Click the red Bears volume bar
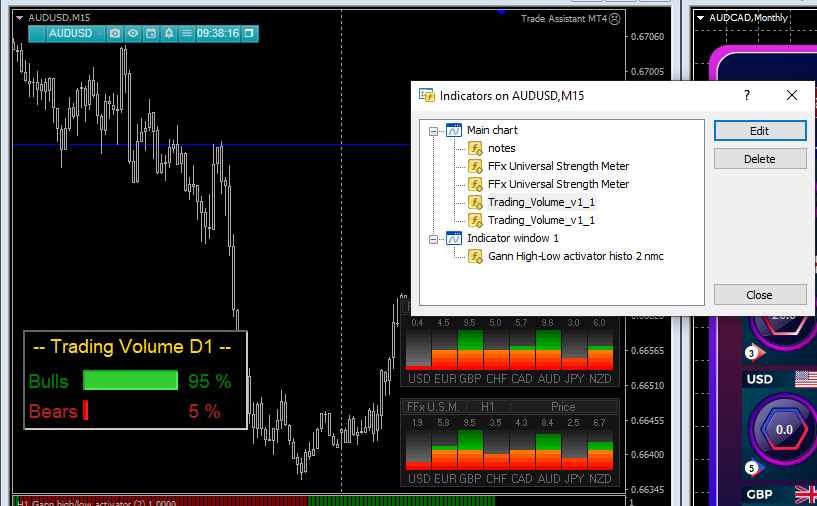Screen dimensions: 817x506 click(85, 411)
